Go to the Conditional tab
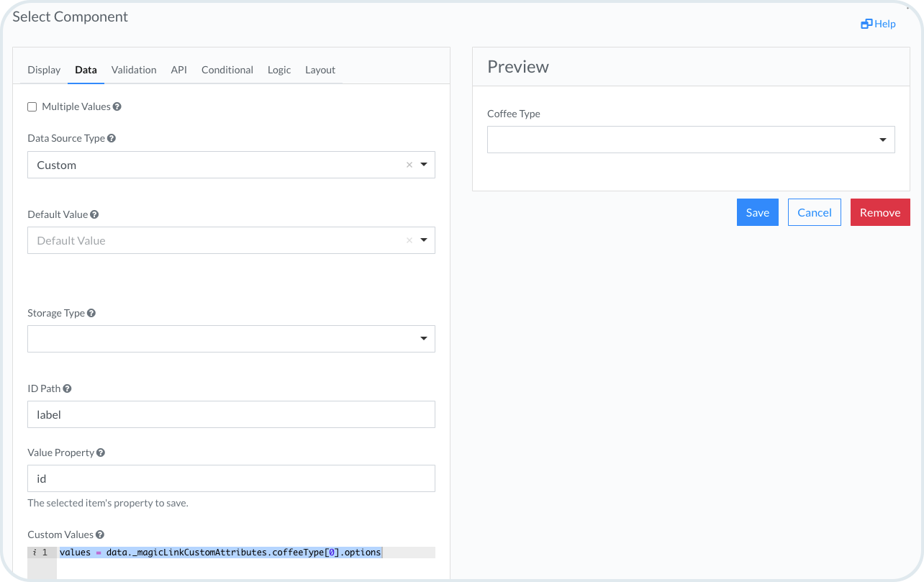Screen dimensions: 924x582 (227, 70)
